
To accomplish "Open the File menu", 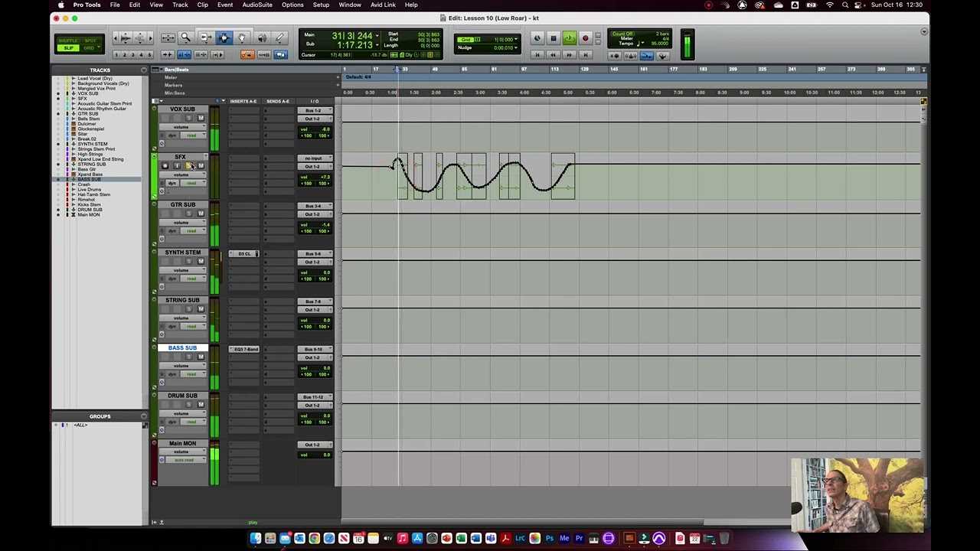I will pyautogui.click(x=114, y=5).
